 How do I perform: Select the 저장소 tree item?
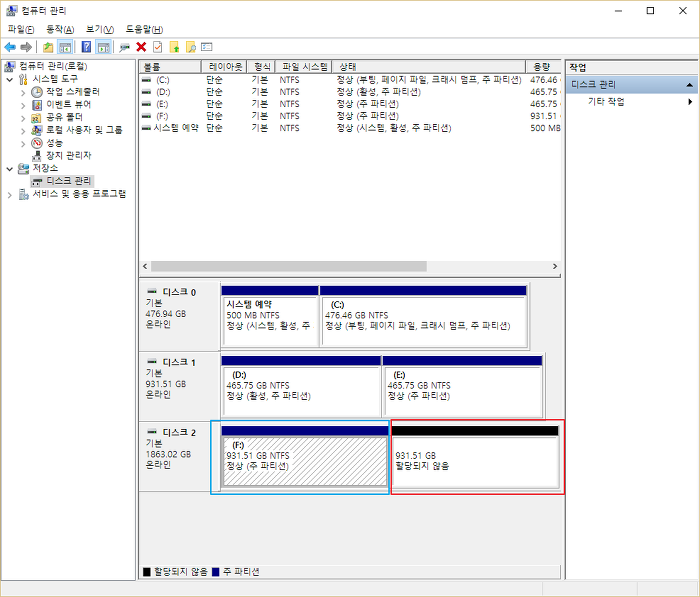point(45,168)
